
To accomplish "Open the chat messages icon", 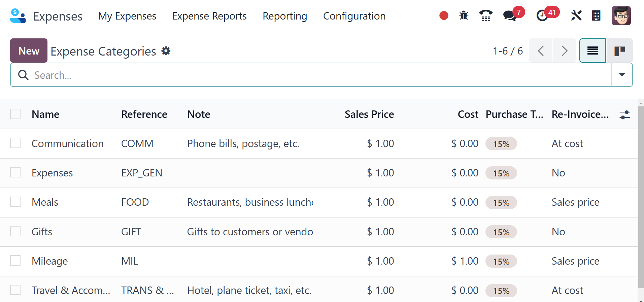I will [x=510, y=15].
